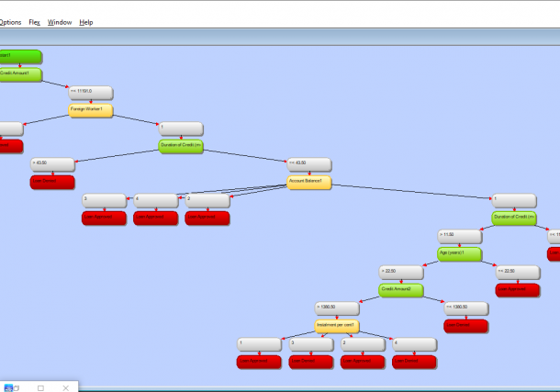This screenshot has height=392, width=560.
Task: Click the > 22.50 branch node
Action: 401,272
